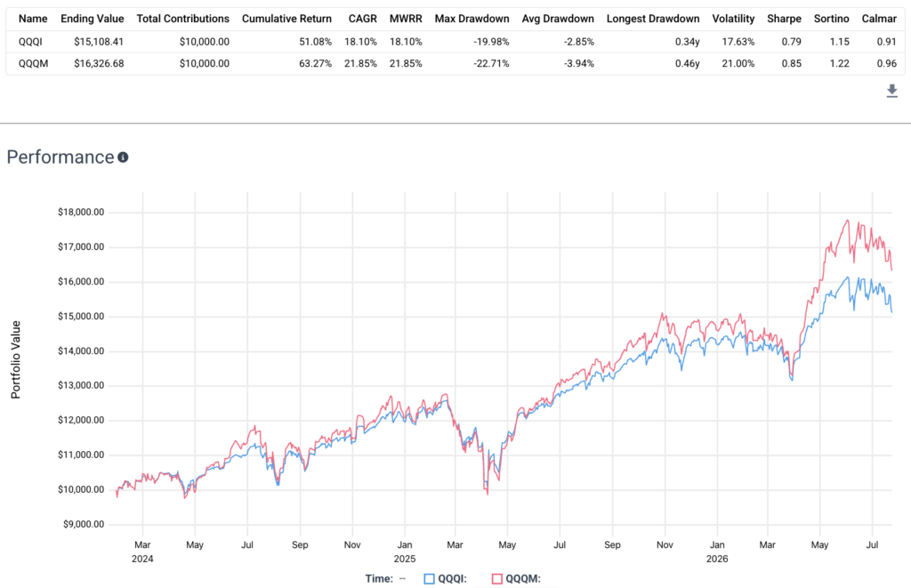Toggle the QQQM series in the legend
911x588 pixels.
[x=516, y=579]
